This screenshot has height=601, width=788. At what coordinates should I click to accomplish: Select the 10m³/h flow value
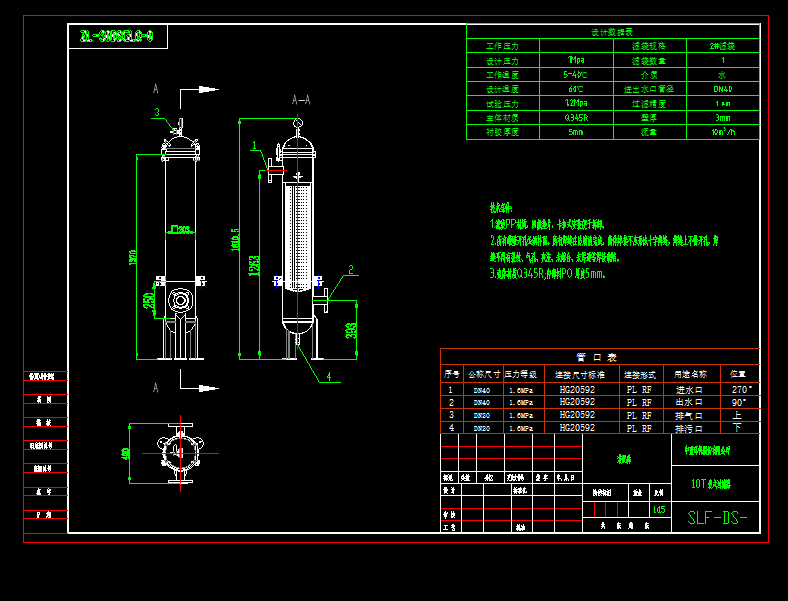(x=722, y=131)
